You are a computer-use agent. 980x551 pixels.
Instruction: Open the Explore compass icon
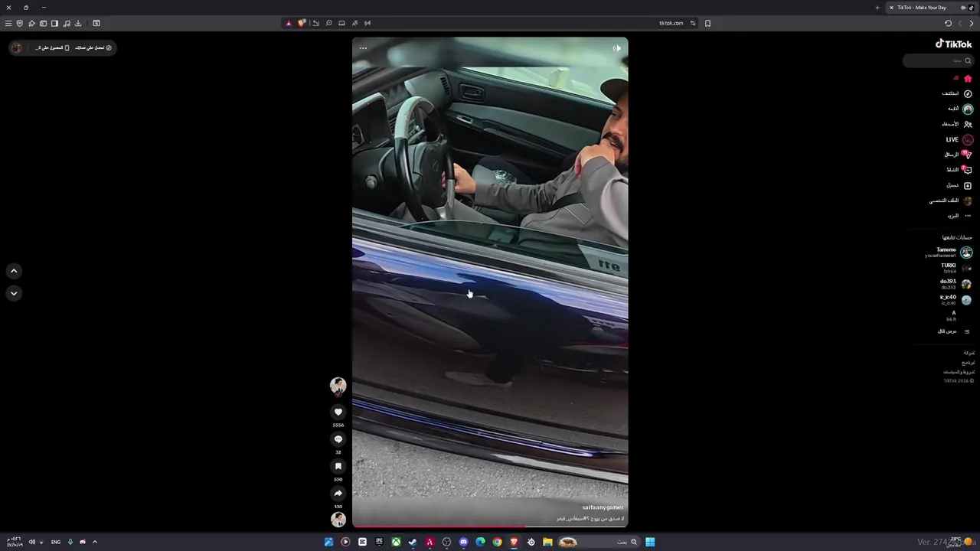968,93
